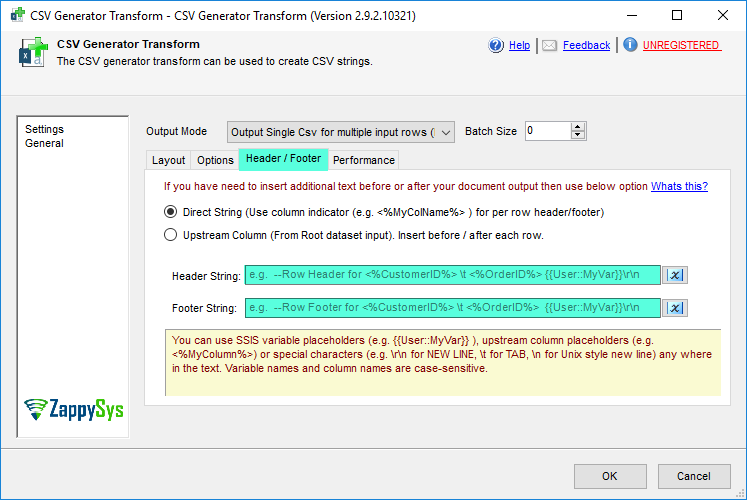Focus the Footer String input field
This screenshot has width=747, height=500.
(453, 308)
